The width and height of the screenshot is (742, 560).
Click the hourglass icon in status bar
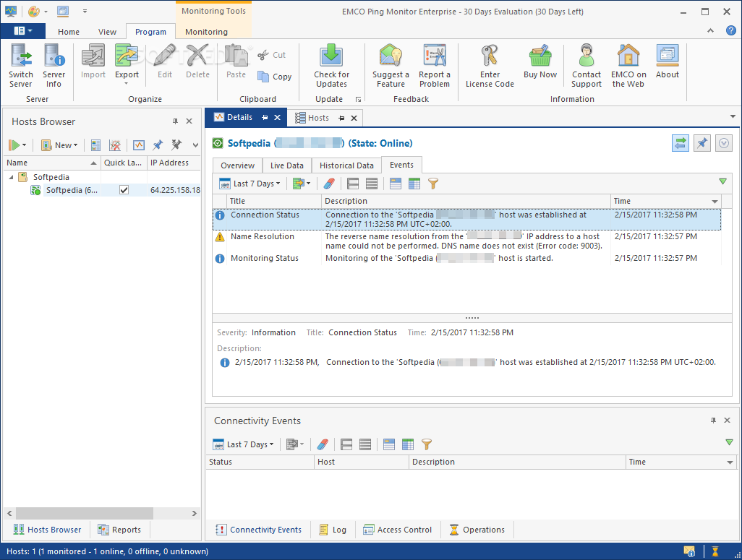[715, 551]
